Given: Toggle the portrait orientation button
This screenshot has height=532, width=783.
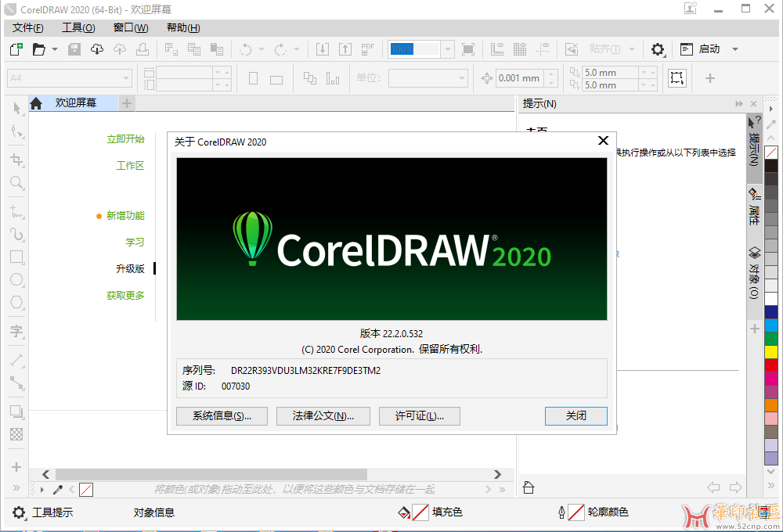Looking at the screenshot, I should click(253, 78).
